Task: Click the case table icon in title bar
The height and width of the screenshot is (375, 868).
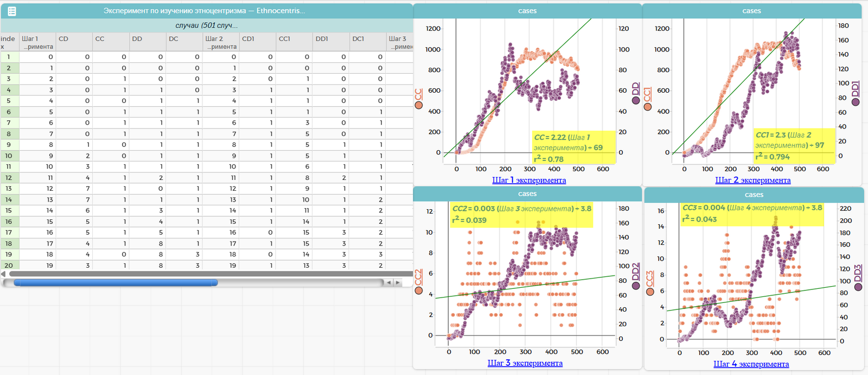Action: coord(12,11)
